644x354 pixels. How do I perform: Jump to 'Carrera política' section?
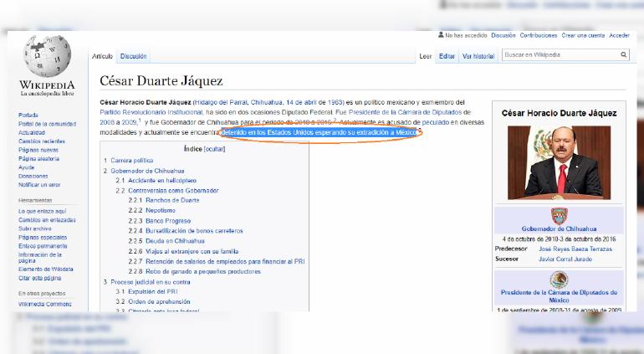coord(132,161)
